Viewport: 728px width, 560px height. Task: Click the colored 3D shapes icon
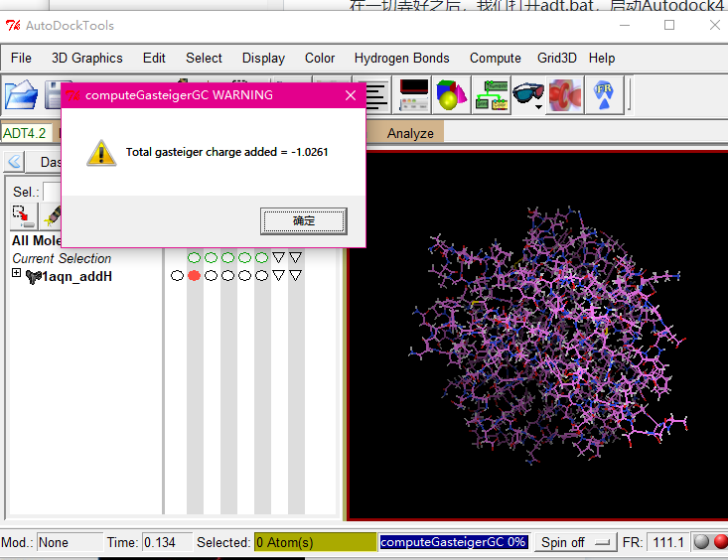point(452,95)
